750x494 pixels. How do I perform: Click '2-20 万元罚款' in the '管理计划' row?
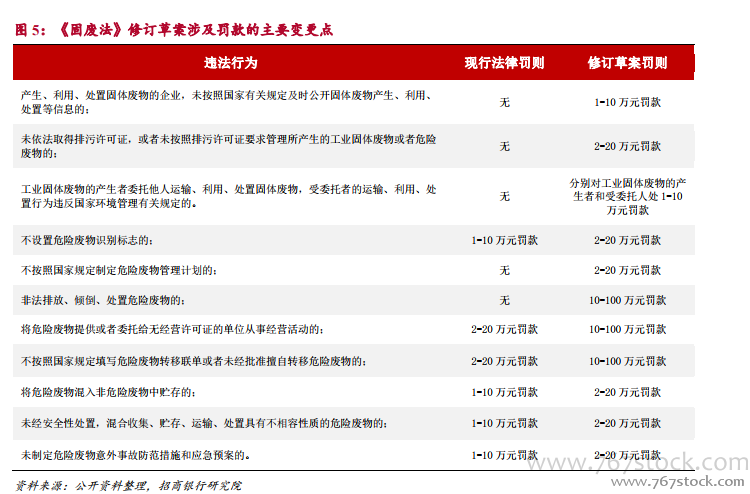pos(627,270)
